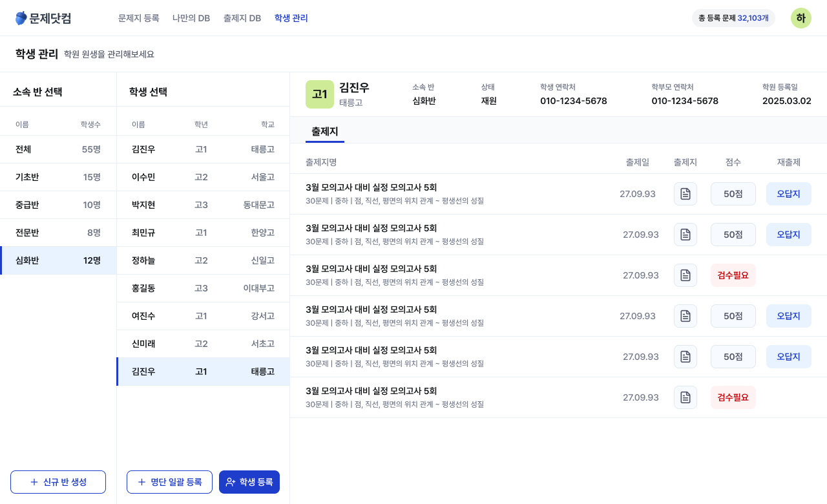Open the user avatar 하 profile

[801, 18]
